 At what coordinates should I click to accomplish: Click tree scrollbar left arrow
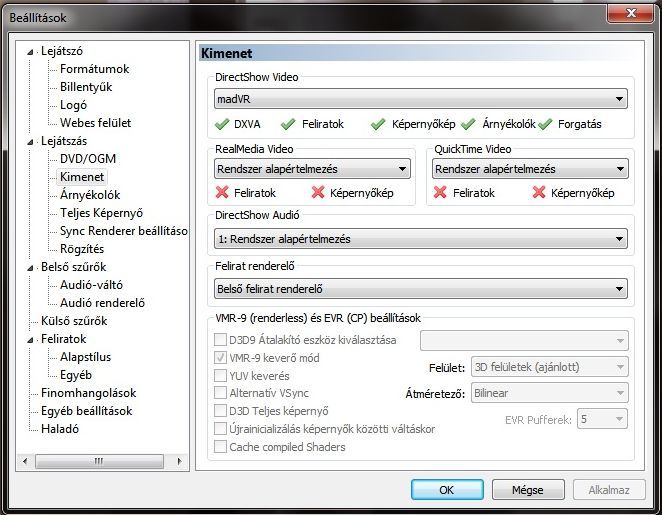coord(25,461)
